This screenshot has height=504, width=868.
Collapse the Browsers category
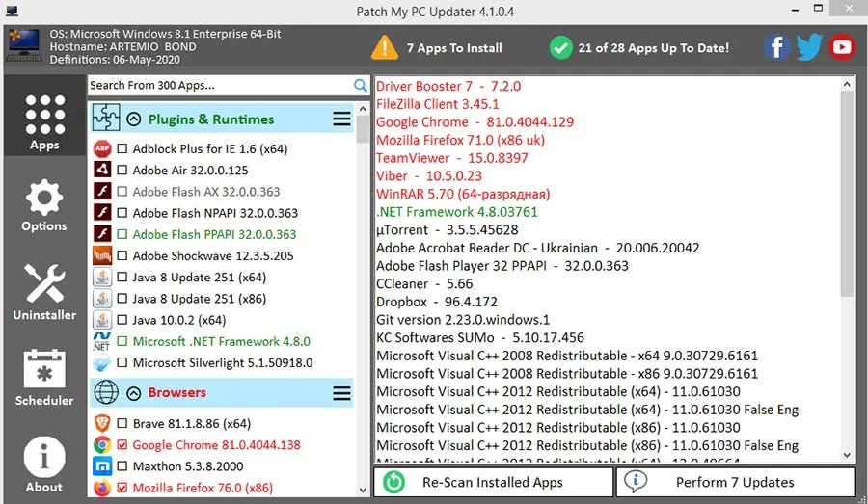[x=133, y=393]
